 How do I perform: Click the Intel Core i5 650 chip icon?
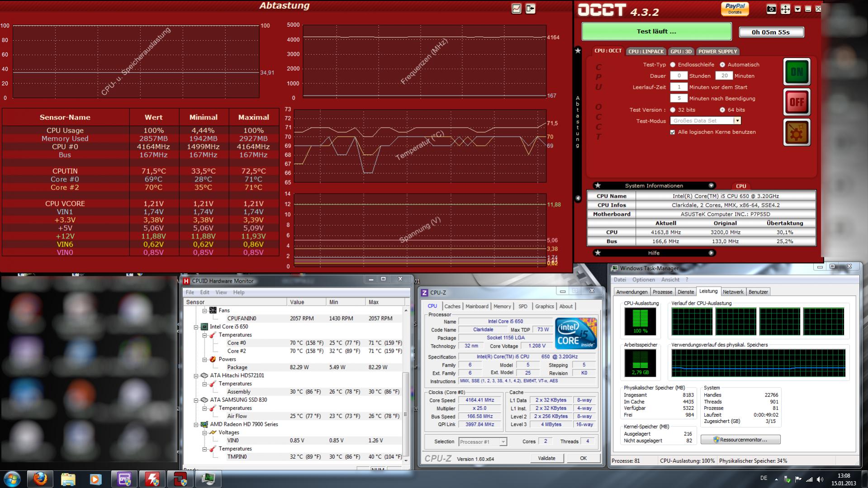pos(204,327)
